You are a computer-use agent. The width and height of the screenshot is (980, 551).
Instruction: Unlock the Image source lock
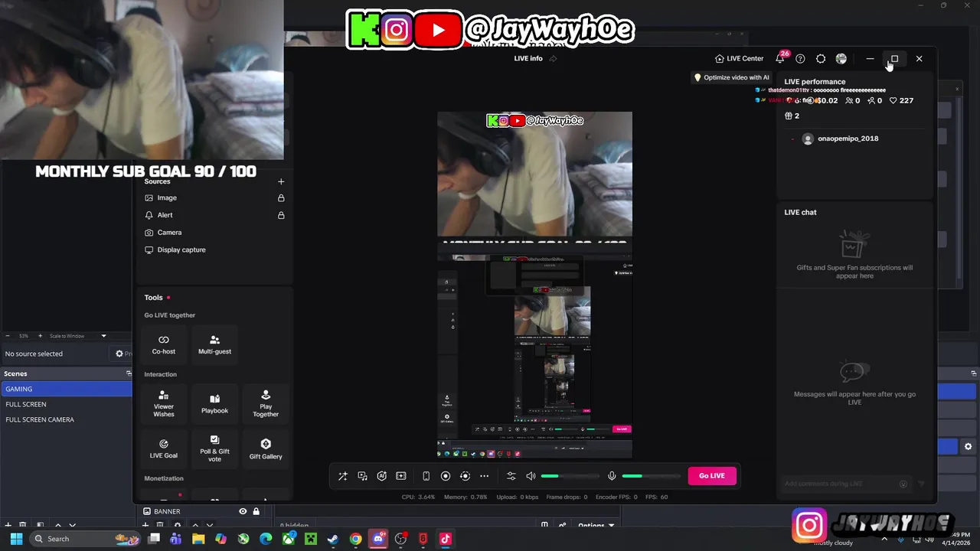point(281,197)
